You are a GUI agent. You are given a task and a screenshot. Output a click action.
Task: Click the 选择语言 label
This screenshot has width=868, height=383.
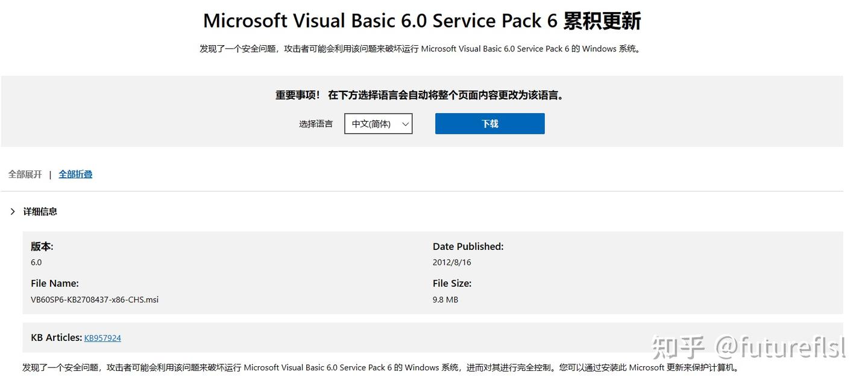coord(316,124)
